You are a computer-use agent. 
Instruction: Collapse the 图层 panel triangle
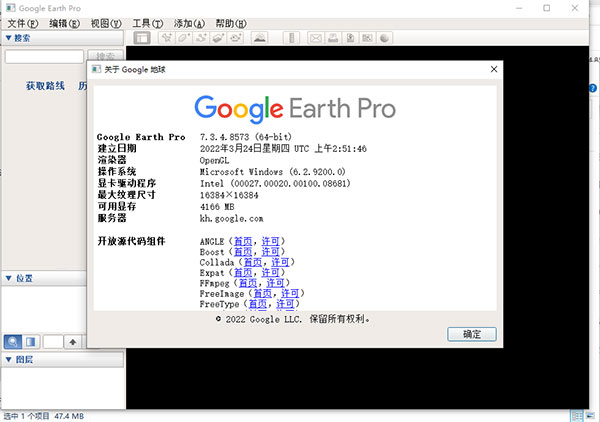click(8, 359)
